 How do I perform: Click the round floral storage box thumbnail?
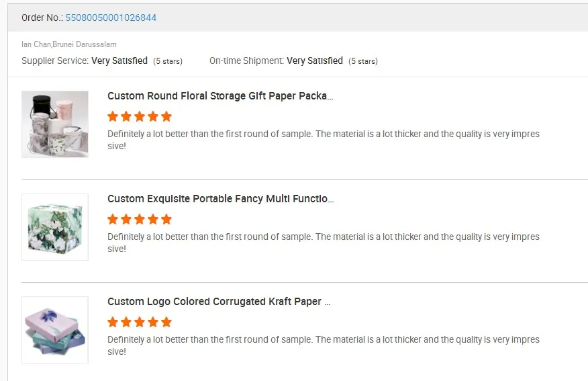(x=55, y=124)
